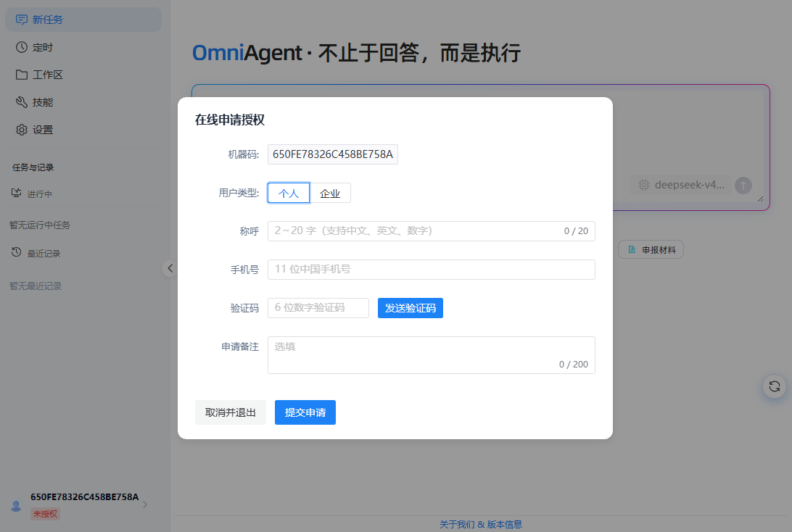
Task: Refresh using floating circular arrows icon
Action: point(775,386)
